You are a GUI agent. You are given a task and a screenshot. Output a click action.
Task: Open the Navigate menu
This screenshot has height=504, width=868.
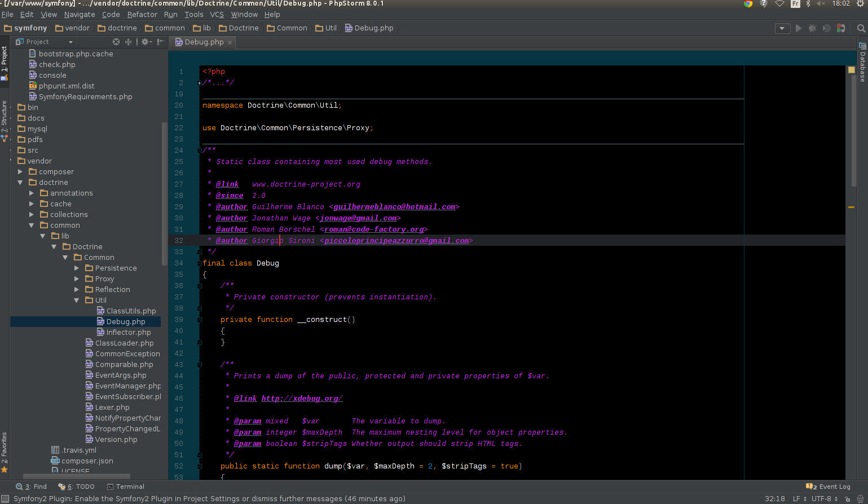80,15
